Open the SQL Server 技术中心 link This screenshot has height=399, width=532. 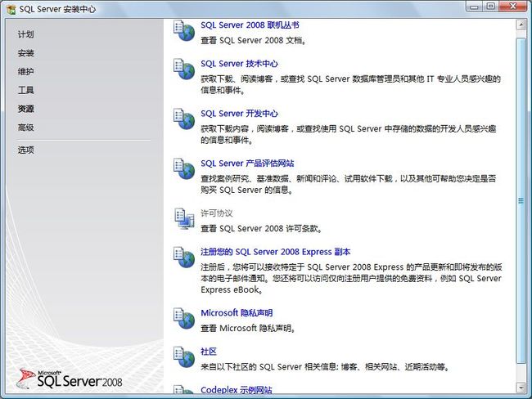239,64
